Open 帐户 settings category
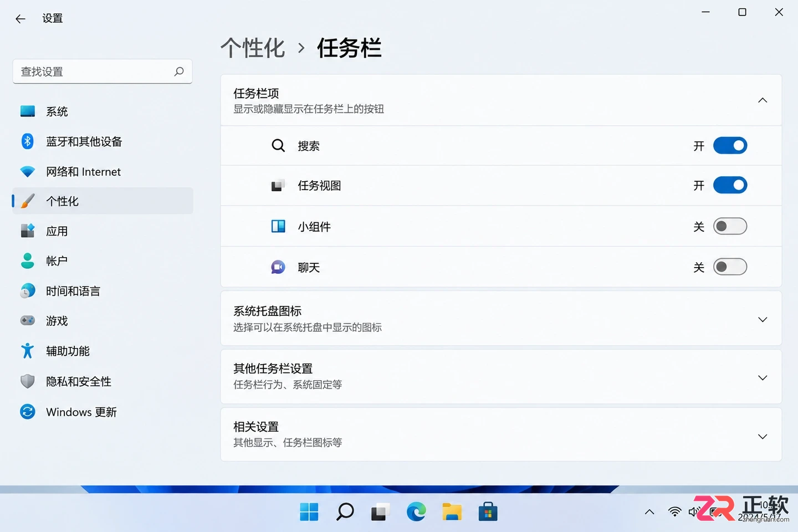 coord(103,261)
